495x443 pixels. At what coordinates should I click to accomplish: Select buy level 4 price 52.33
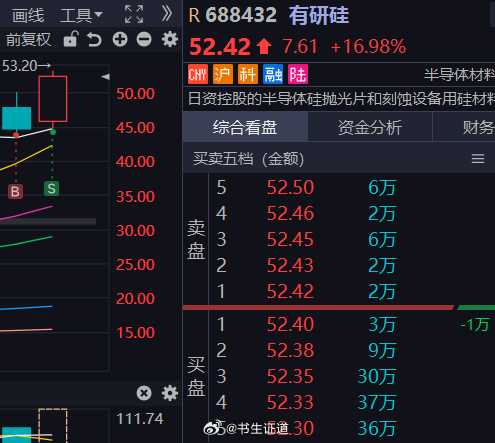(x=290, y=402)
